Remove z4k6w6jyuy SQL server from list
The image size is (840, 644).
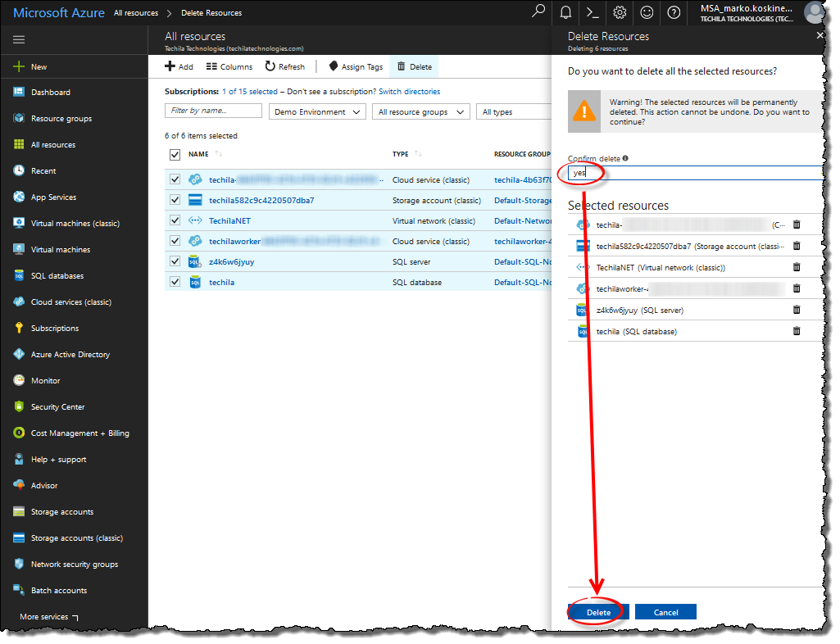[x=797, y=311]
